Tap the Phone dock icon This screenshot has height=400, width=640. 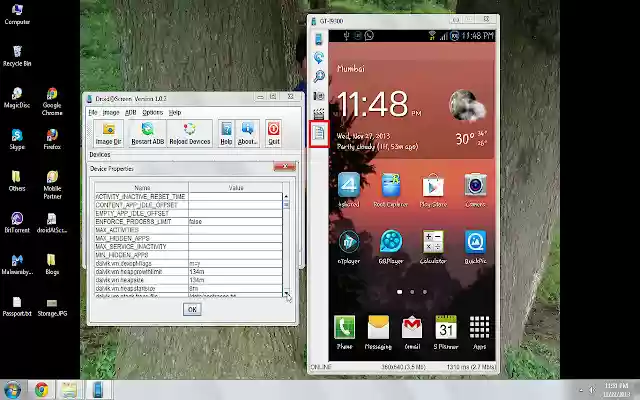tap(344, 332)
